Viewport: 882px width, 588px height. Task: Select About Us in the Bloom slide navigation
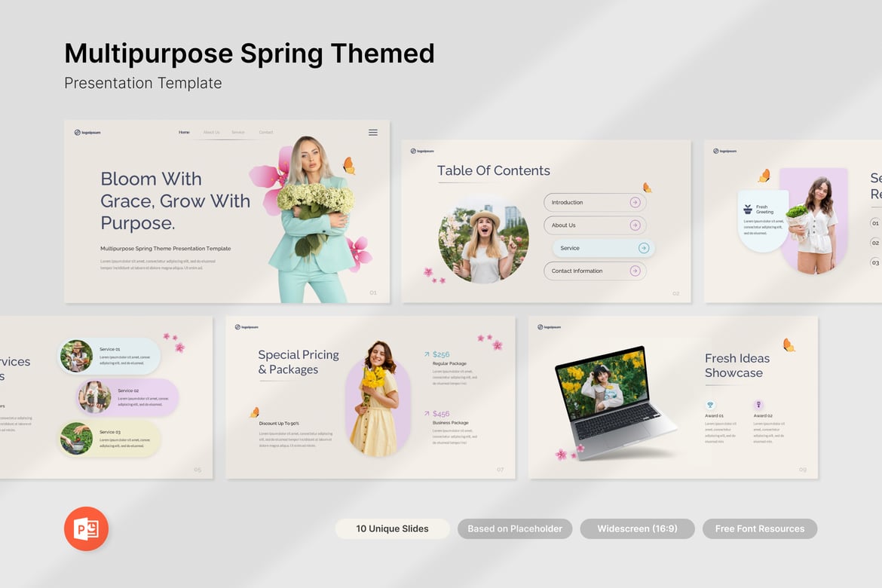pyautogui.click(x=212, y=132)
